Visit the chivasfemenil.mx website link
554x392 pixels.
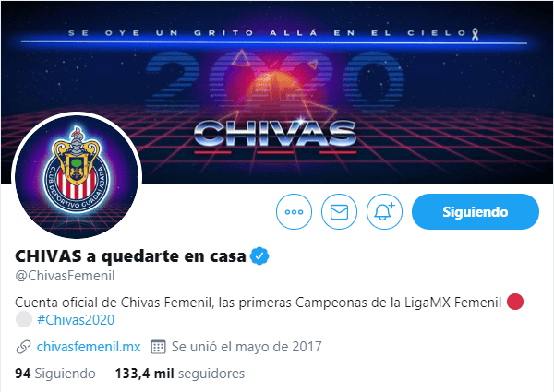89,347
